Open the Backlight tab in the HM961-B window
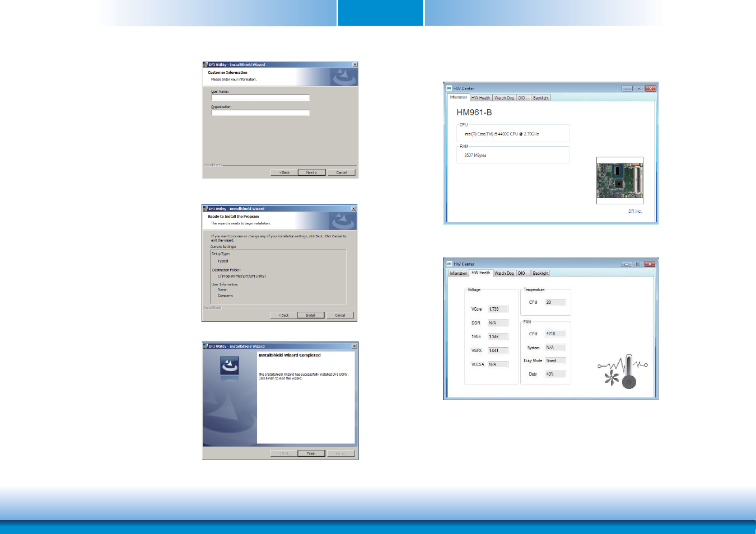 point(541,98)
